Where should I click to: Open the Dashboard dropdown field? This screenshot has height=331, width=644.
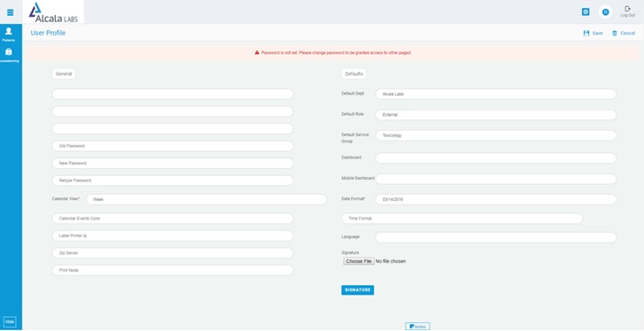click(496, 158)
